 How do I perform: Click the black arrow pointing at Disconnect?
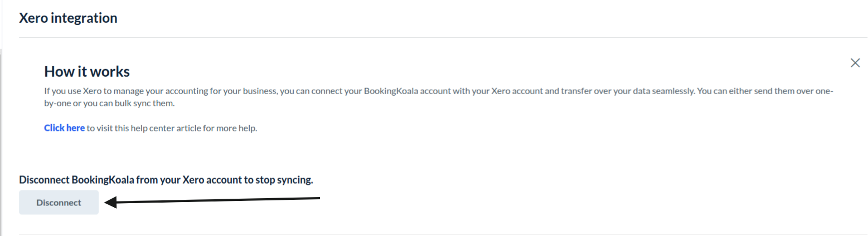tap(223, 200)
